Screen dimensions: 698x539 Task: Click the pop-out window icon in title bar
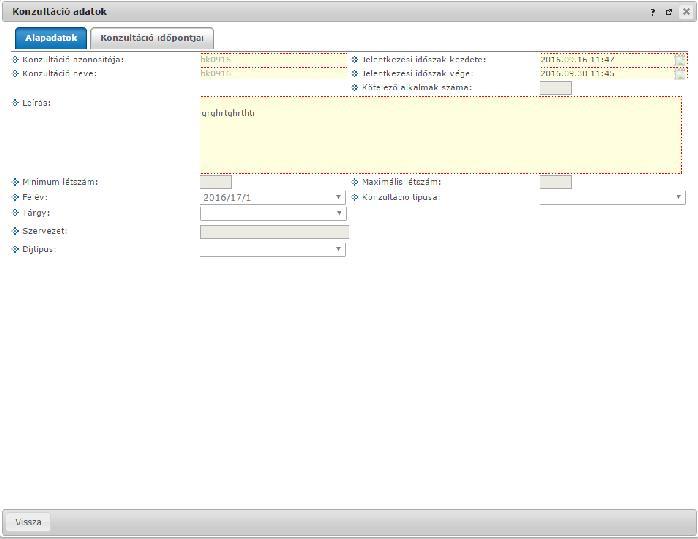coord(669,12)
